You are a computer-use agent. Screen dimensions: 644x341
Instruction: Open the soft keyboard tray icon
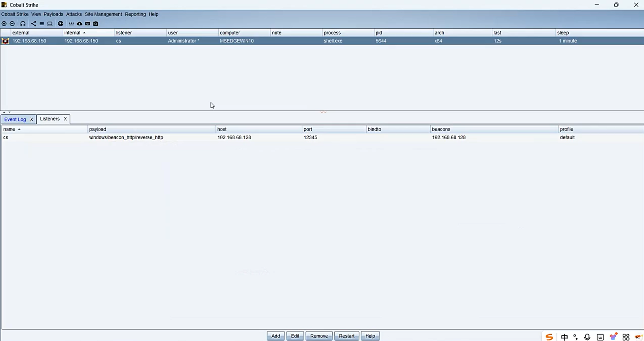[x=600, y=337]
